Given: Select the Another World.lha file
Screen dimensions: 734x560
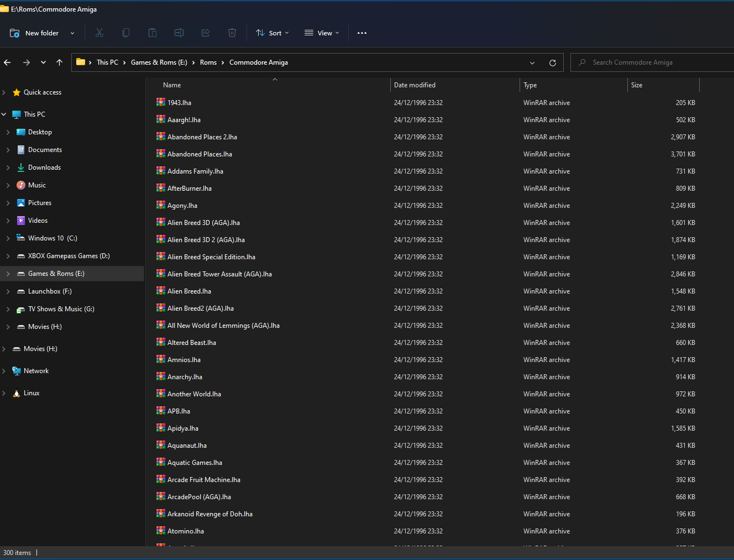Looking at the screenshot, I should (194, 394).
